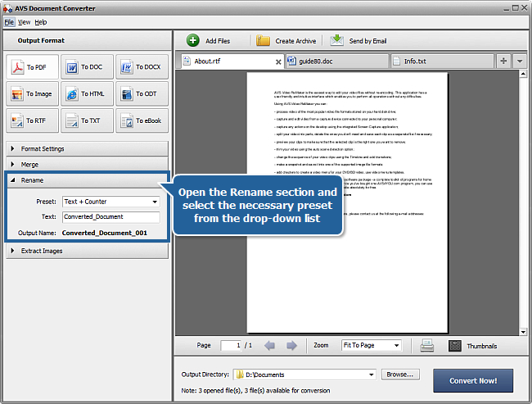The height and width of the screenshot is (404, 532).
Task: Toggle the Thumbnails grid icon
Action: [454, 346]
